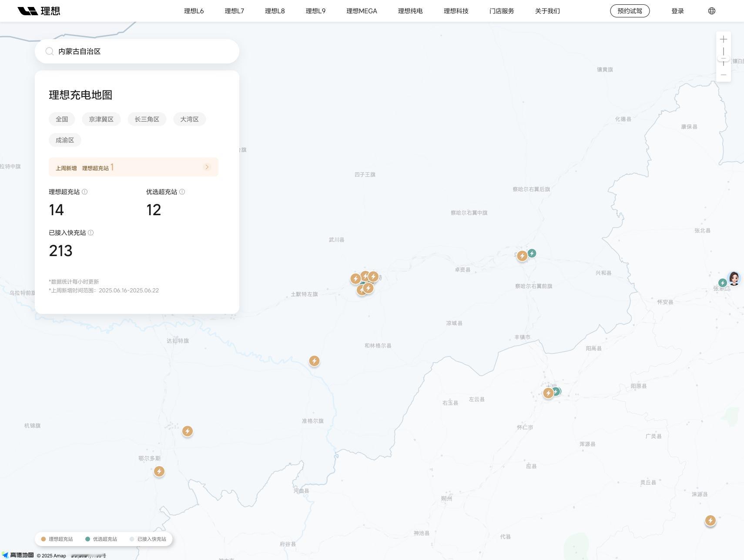Toggle 优选超充站 legend filter

coord(101,539)
